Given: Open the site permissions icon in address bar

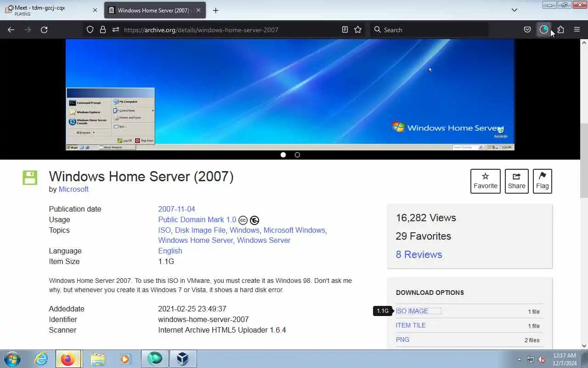Looking at the screenshot, I should (x=116, y=29).
